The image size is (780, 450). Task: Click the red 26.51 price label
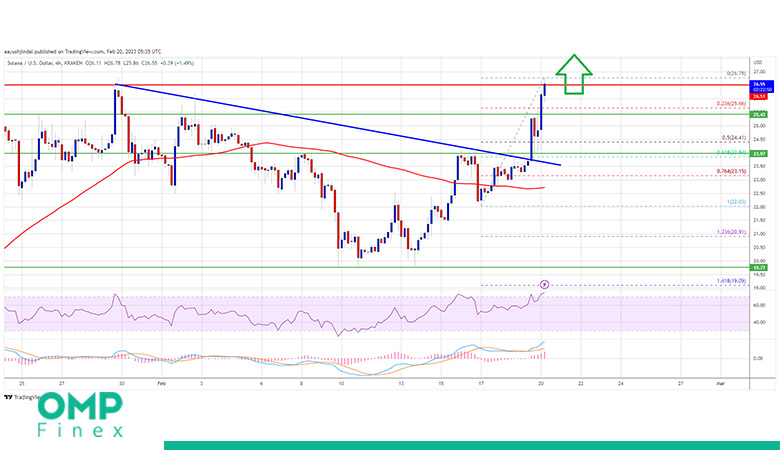click(759, 96)
